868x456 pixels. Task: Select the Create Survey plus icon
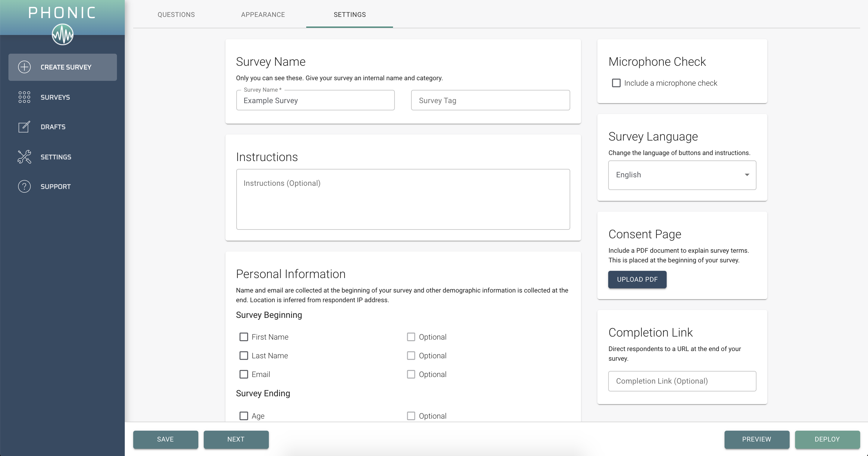pos(24,67)
